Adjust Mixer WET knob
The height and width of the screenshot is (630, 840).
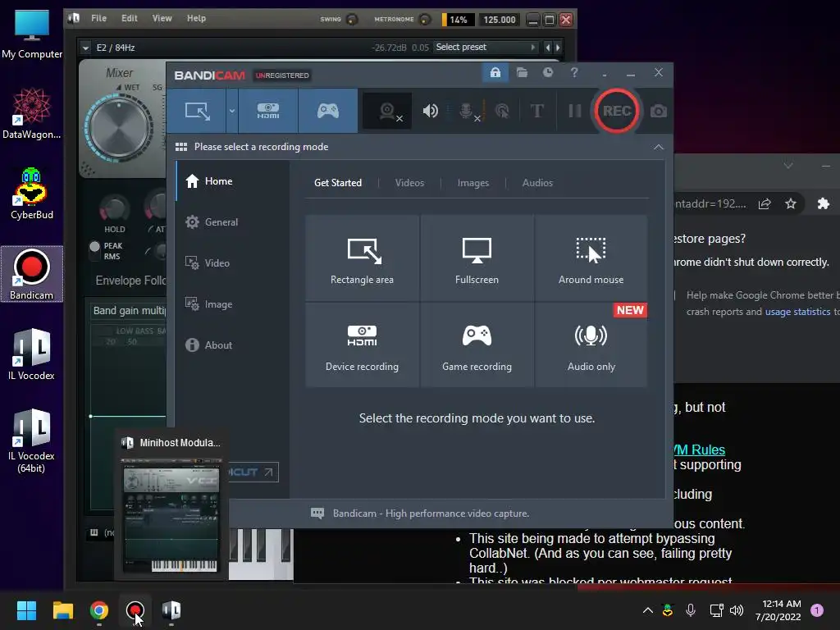pos(119,128)
